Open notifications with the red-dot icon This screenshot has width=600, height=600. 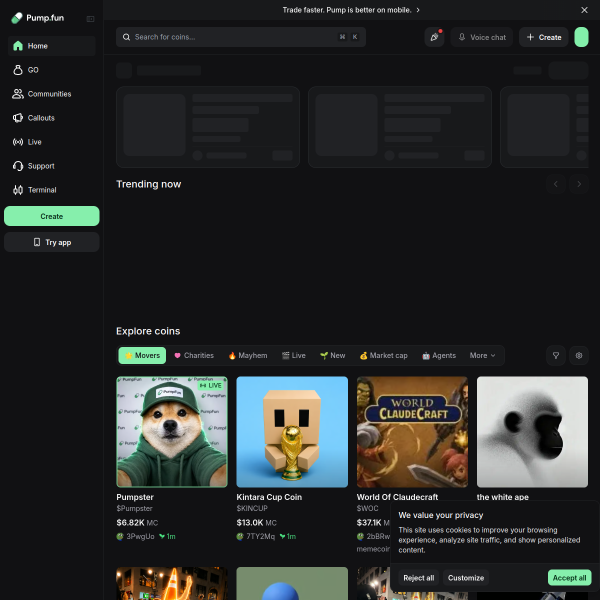(x=434, y=37)
